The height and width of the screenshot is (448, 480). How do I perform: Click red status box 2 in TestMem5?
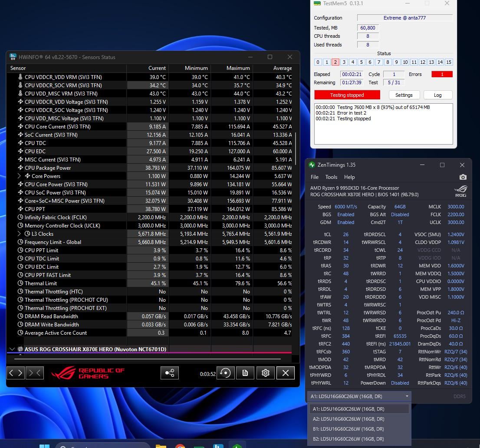point(335,62)
